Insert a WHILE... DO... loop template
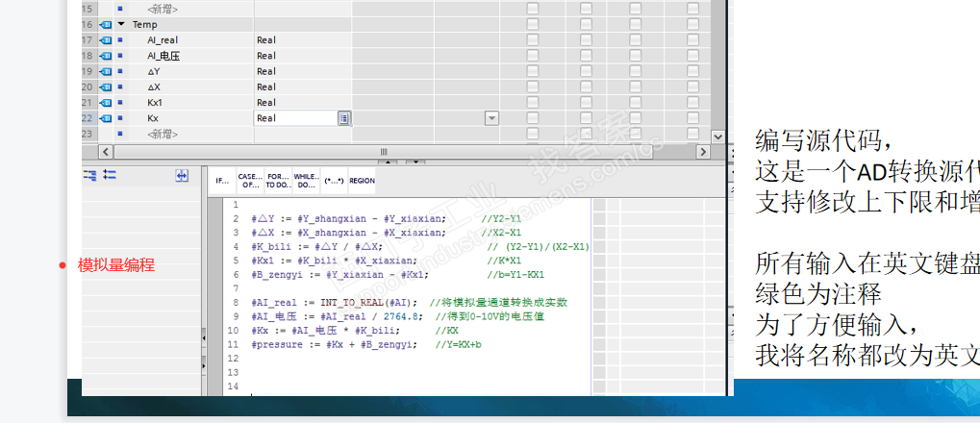The width and height of the screenshot is (980, 423). pos(306,181)
